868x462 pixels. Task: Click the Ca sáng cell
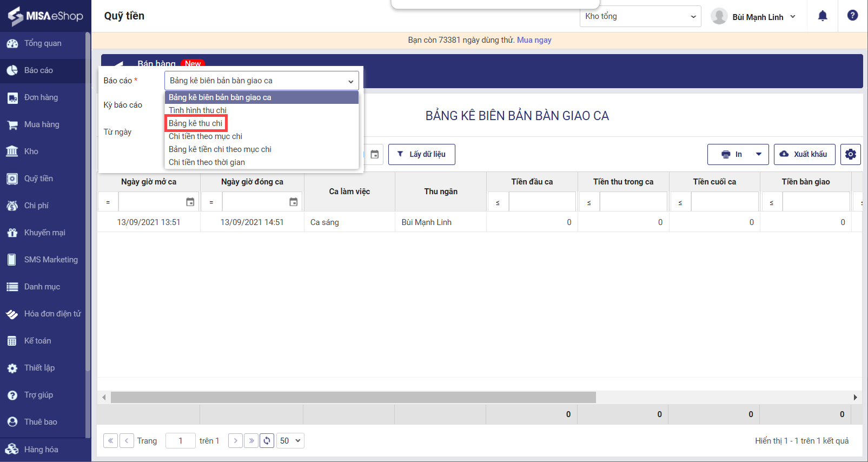[x=349, y=222]
